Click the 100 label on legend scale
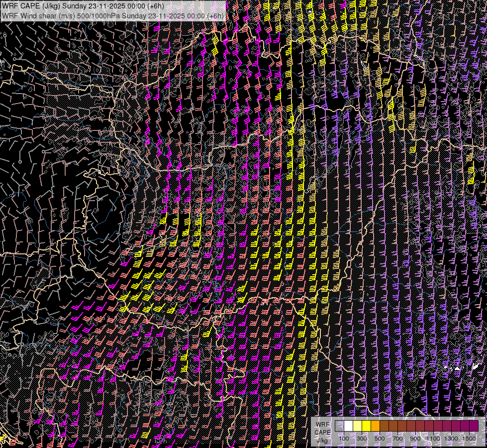The height and width of the screenshot is (448, 487). tap(344, 439)
